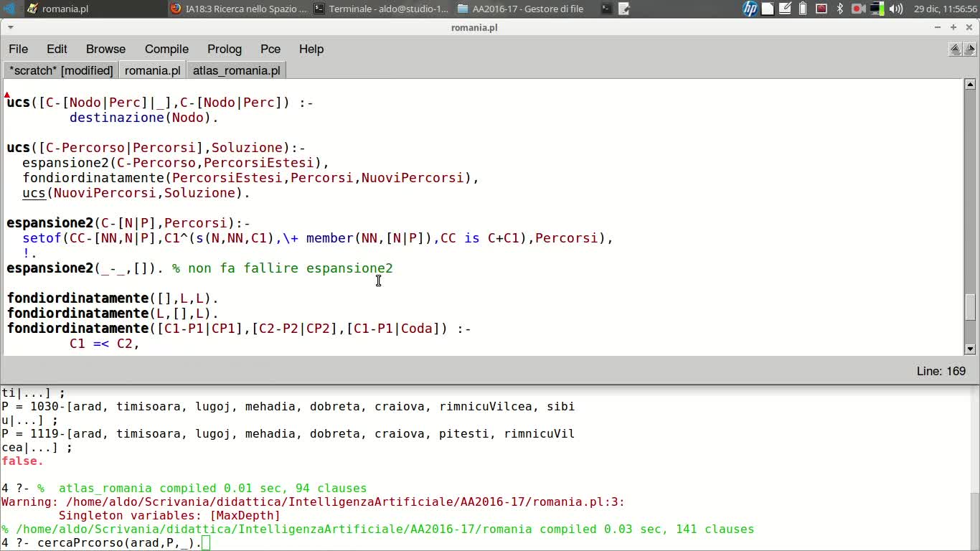Launch the terminal launcher icon in panel
The height and width of the screenshot is (551, 980).
pyautogui.click(x=607, y=9)
